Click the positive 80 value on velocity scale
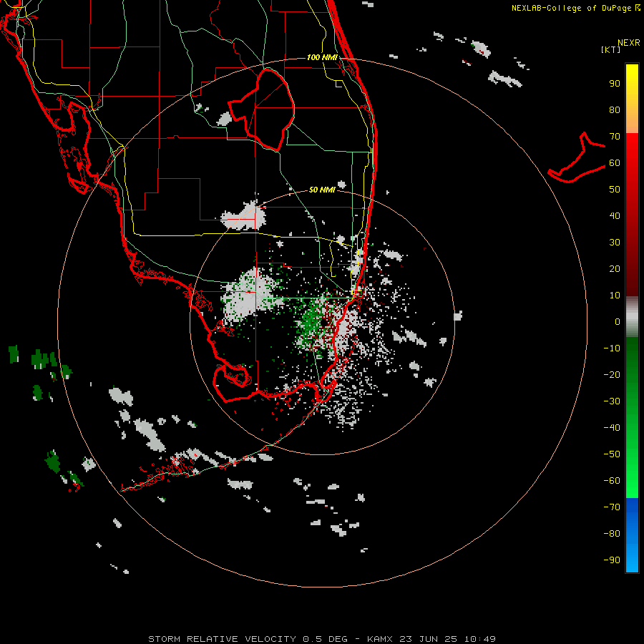The image size is (644, 644). 615,110
